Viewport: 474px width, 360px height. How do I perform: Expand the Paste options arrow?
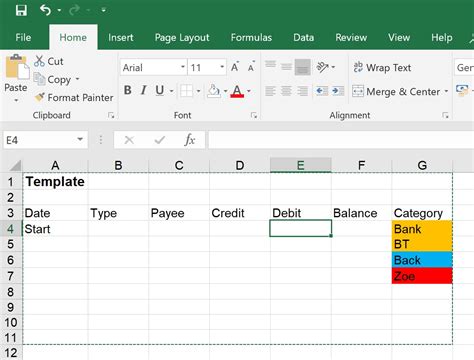coord(16,100)
